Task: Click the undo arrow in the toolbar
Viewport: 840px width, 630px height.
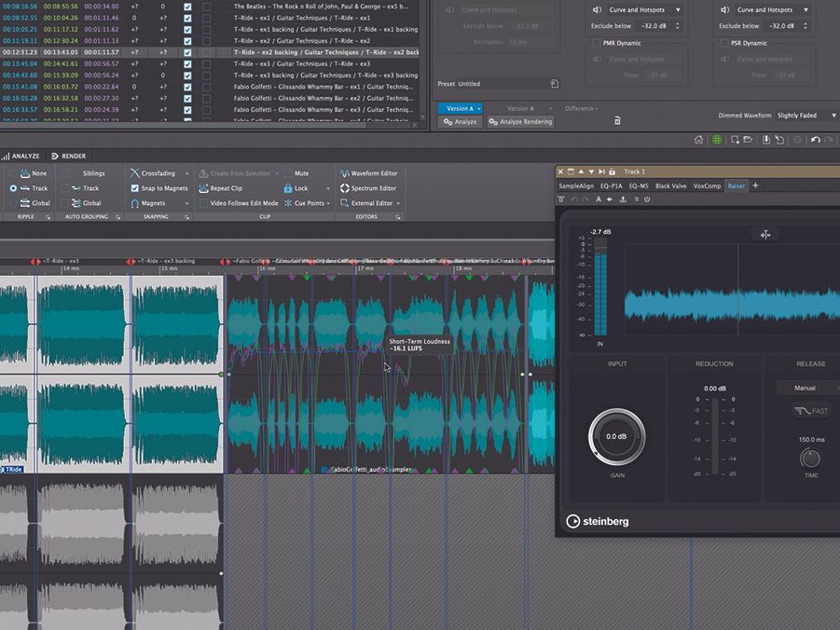Action: (x=816, y=140)
